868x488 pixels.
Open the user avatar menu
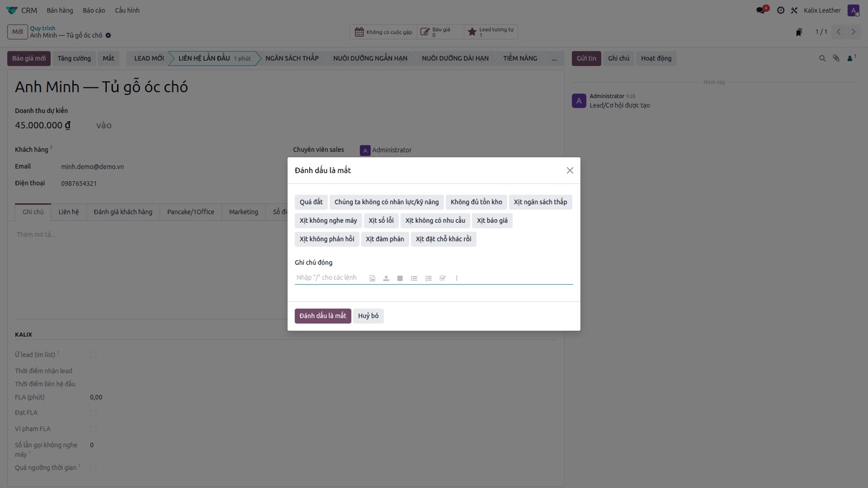[x=853, y=10]
